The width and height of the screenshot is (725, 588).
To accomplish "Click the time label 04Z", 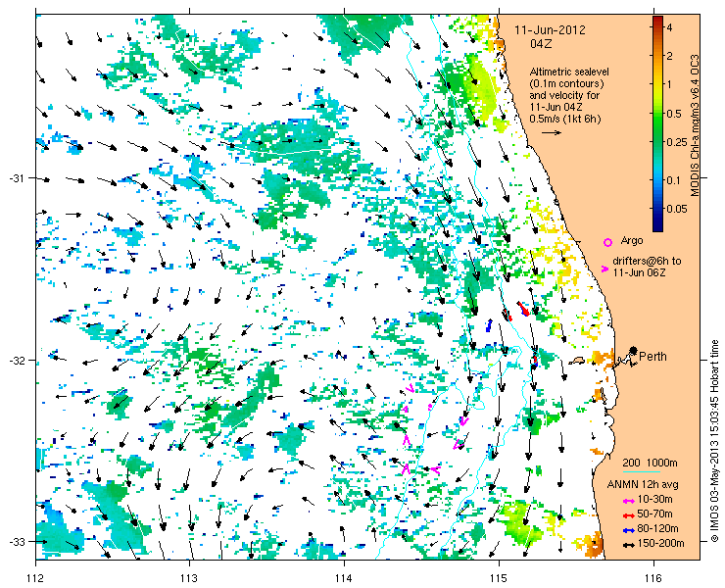I will 541,44.
